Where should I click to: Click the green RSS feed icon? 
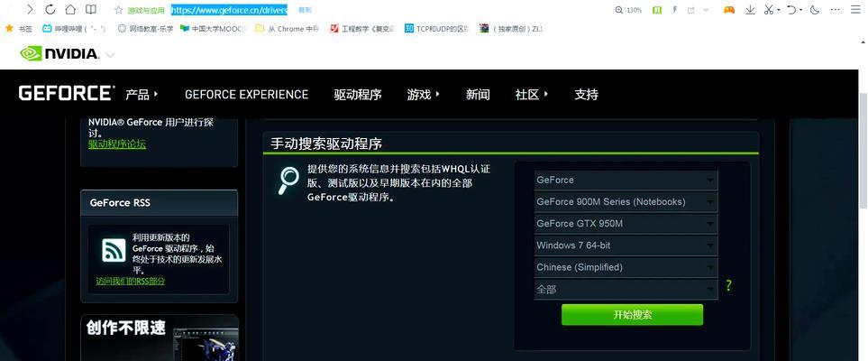coord(114,250)
